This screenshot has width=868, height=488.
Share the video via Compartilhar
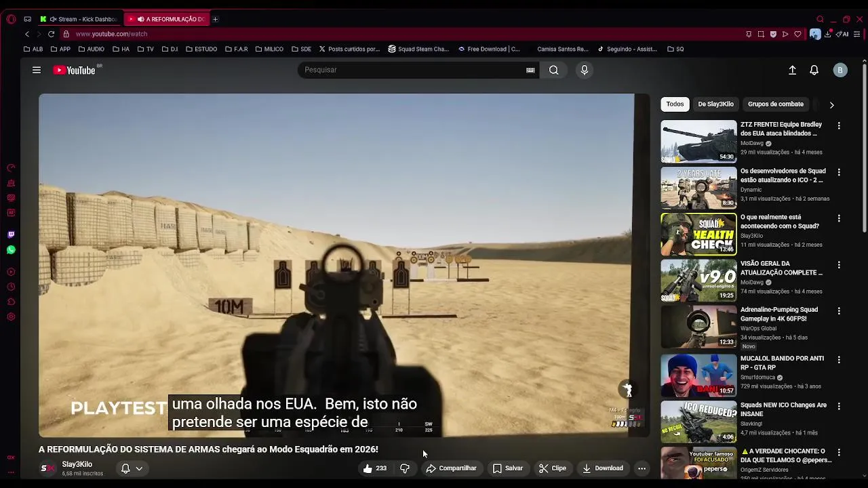tap(451, 468)
